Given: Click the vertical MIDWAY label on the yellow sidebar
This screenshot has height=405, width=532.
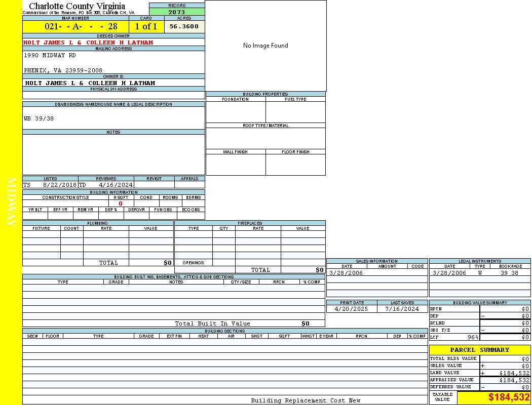Looking at the screenshot, I should (11, 201).
